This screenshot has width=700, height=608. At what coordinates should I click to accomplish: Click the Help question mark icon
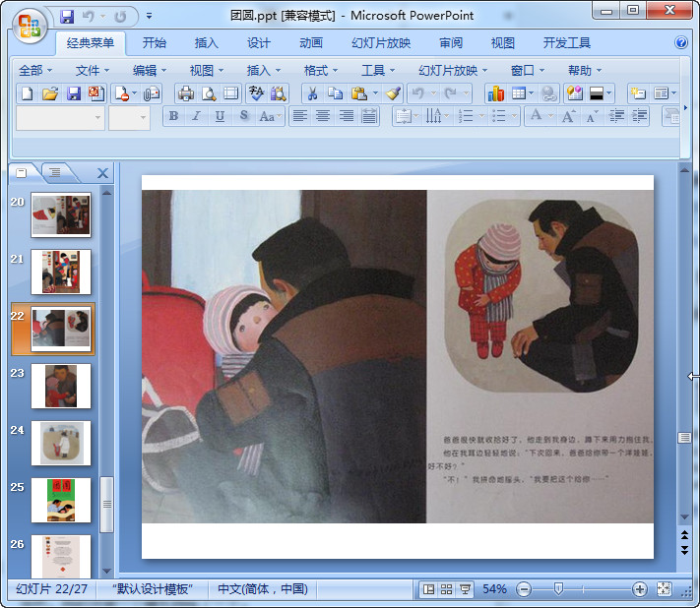click(681, 43)
